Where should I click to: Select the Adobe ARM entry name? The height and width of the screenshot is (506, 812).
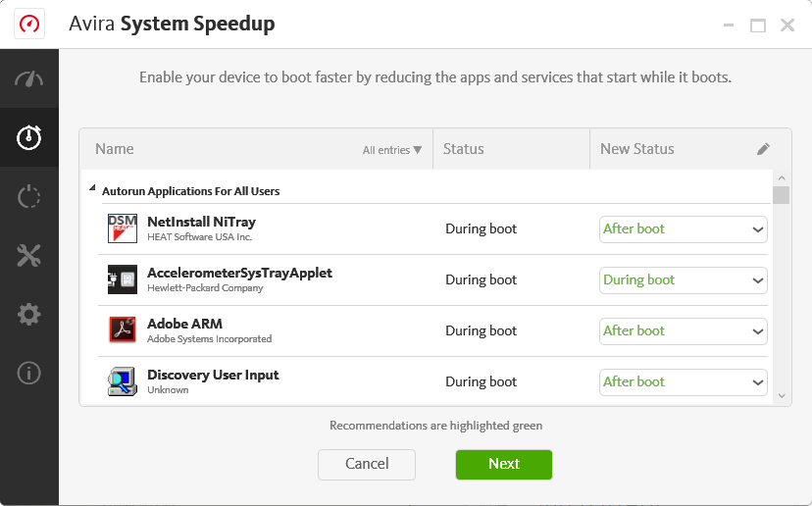pos(185,324)
